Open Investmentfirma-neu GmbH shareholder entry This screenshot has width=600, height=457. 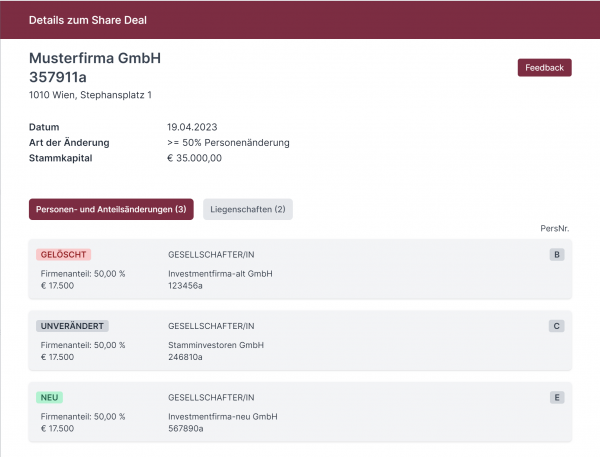pos(222,416)
